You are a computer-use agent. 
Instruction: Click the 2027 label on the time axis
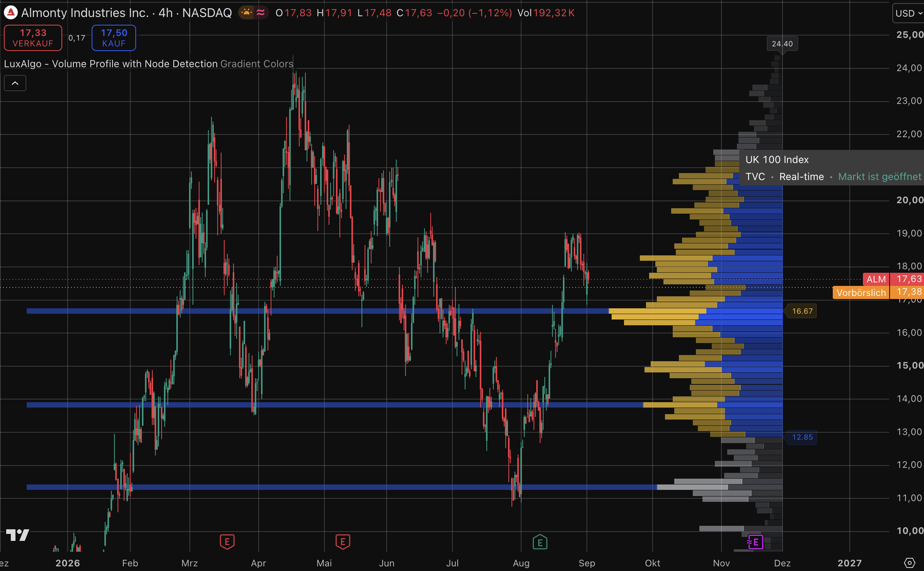(x=850, y=563)
